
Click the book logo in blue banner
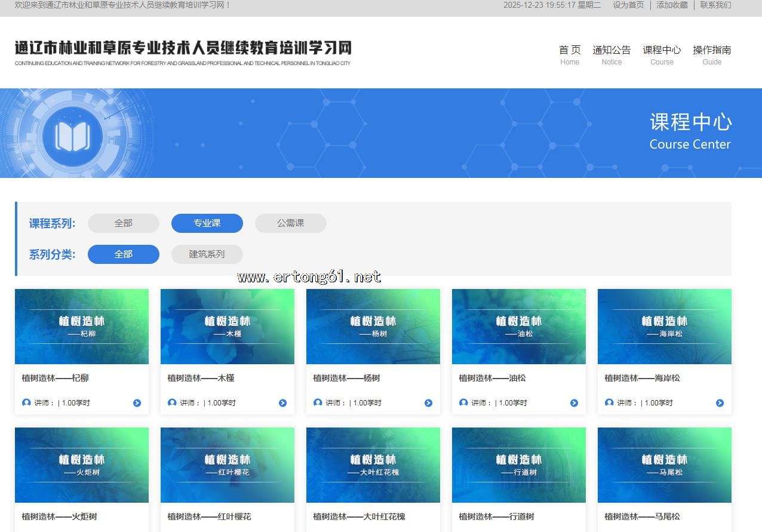click(x=72, y=136)
